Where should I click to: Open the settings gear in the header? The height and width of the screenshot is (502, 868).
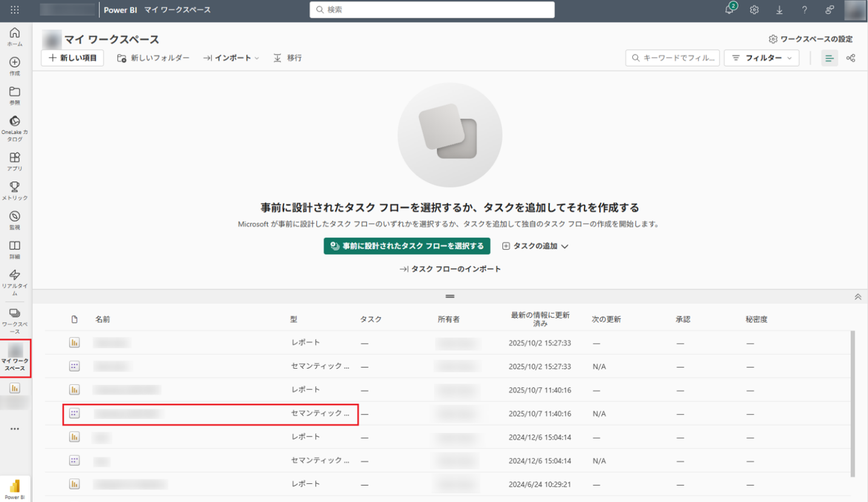[753, 10]
